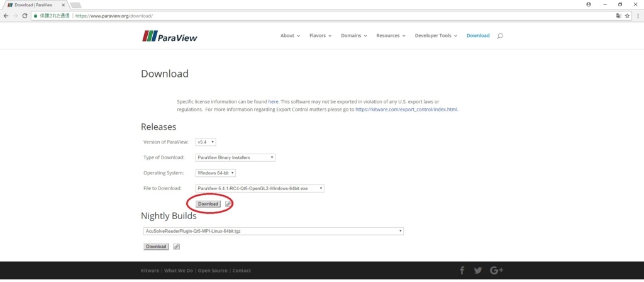Screen dimensions: 644x282
Task: Open the Type of Download dropdown
Action: pyautogui.click(x=235, y=157)
